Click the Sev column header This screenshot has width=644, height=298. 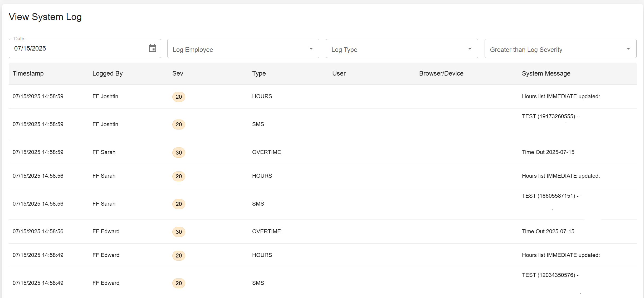click(x=178, y=73)
